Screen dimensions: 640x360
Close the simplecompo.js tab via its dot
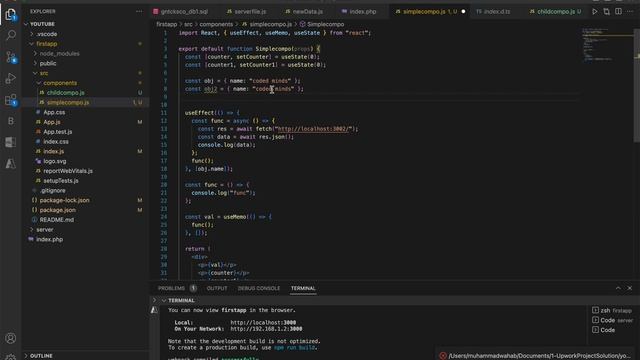pyautogui.click(x=463, y=12)
